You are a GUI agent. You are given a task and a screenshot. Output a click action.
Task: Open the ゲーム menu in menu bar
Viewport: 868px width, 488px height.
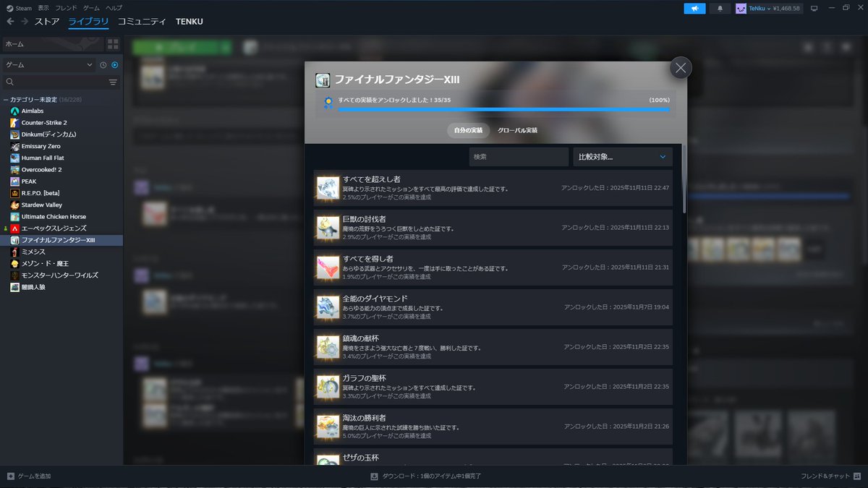coord(91,7)
